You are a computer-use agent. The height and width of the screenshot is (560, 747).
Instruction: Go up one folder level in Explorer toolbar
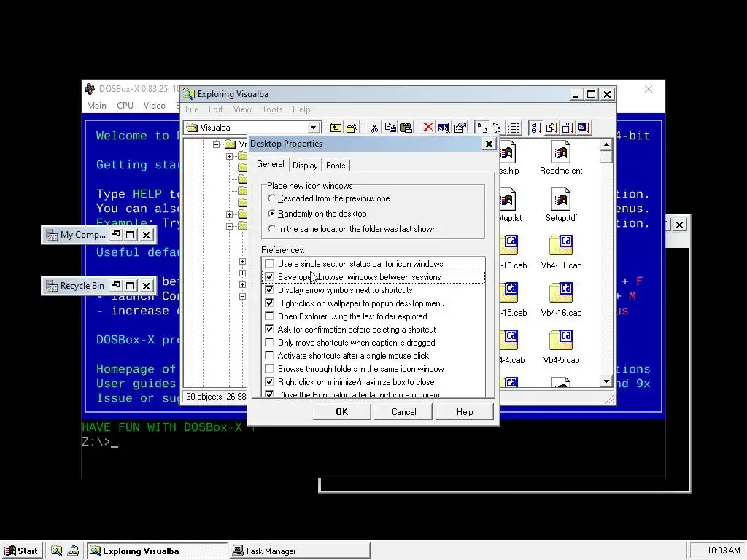click(336, 128)
